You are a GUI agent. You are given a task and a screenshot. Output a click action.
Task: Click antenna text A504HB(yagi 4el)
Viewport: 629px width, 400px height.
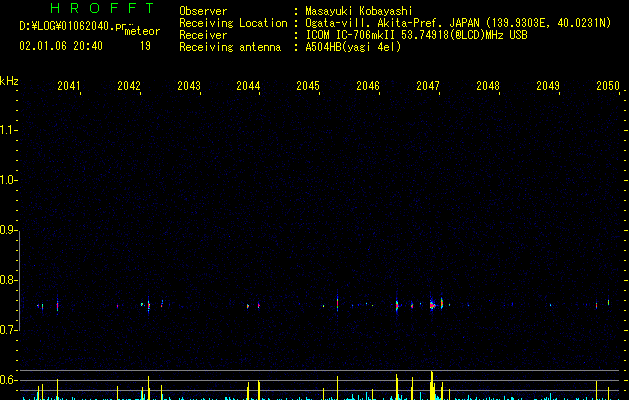(353, 47)
